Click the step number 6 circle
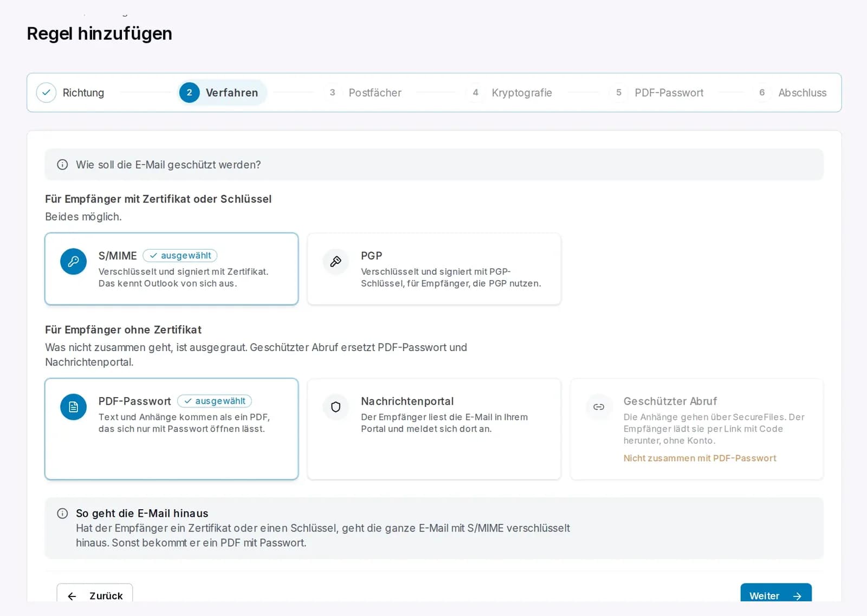The image size is (867, 616). point(761,93)
